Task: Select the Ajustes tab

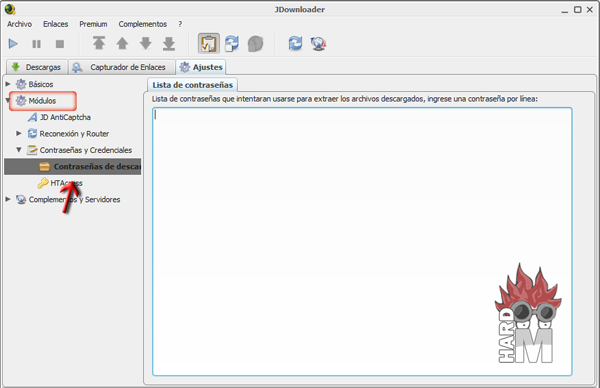Action: point(201,67)
